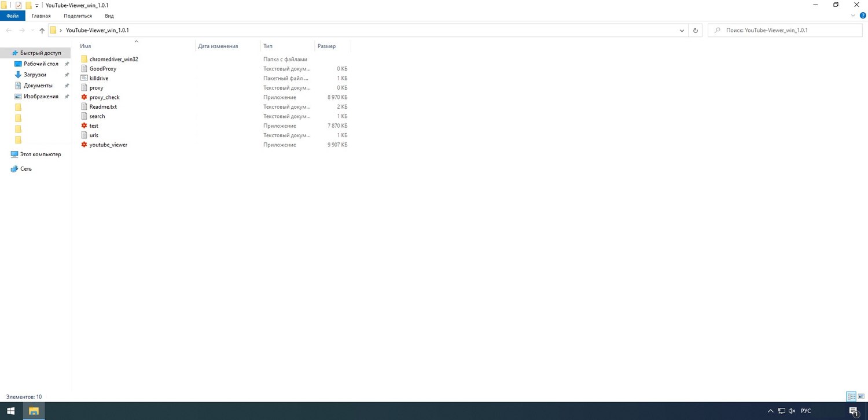Viewport: 868px width, 420px height.
Task: Click the proxy text file icon
Action: pyautogui.click(x=84, y=88)
